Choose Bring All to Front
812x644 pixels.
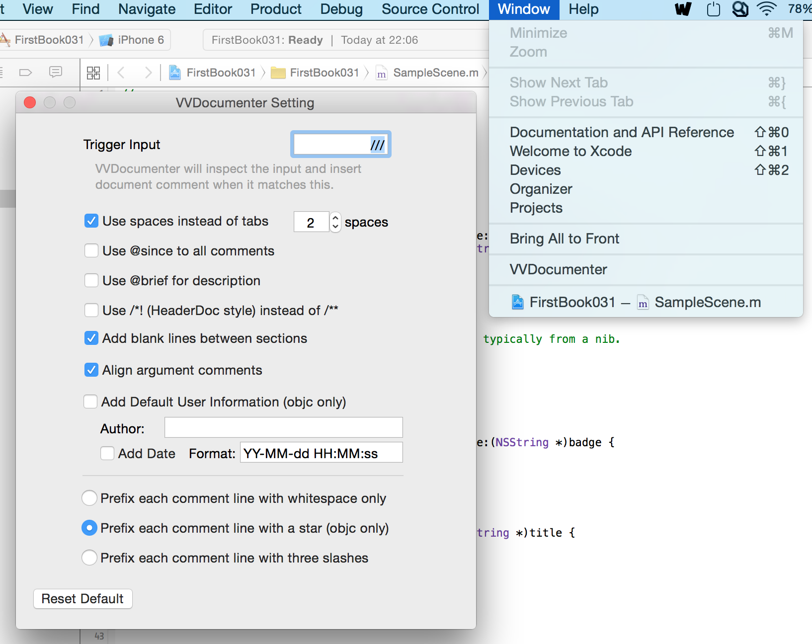(646, 239)
